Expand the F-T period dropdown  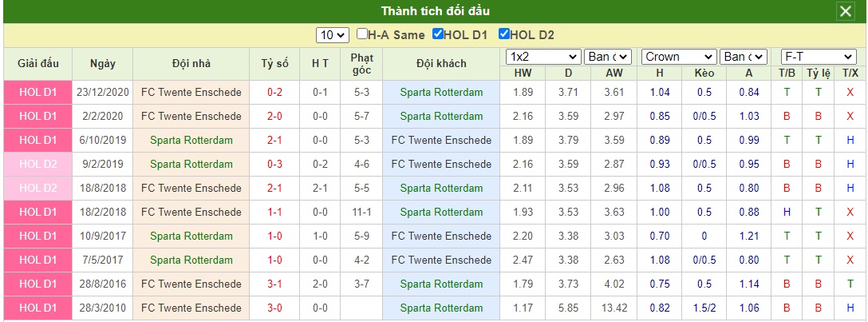(819, 57)
